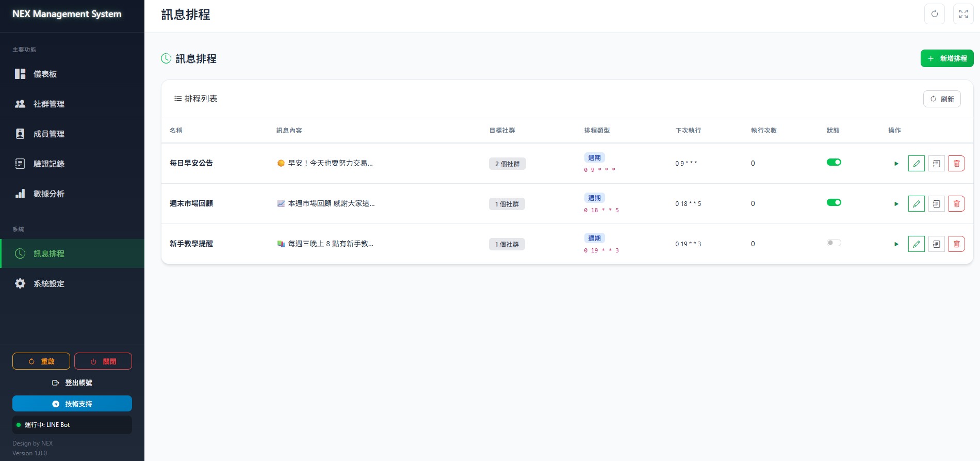Open 系統設定 settings page
The height and width of the screenshot is (461, 980).
click(72, 283)
